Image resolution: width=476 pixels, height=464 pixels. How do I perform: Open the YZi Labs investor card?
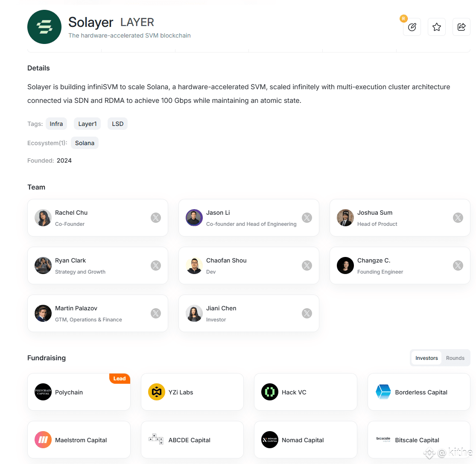[x=192, y=392]
